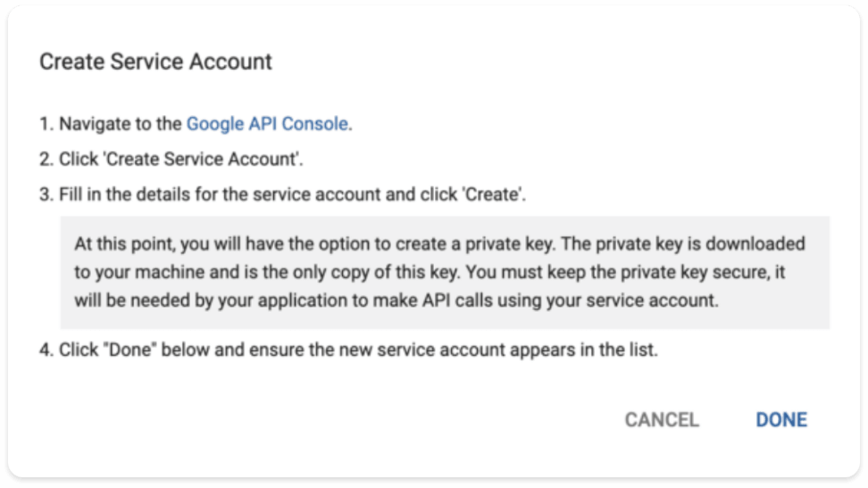Dismiss the dialog with CANCEL
The height and width of the screenshot is (488, 868).
point(662,420)
